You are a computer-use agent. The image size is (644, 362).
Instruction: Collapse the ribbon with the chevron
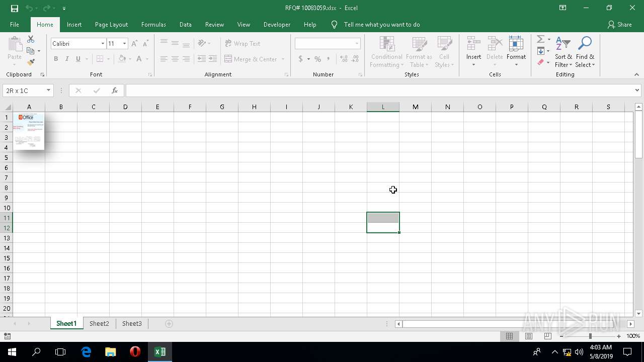[x=636, y=74]
